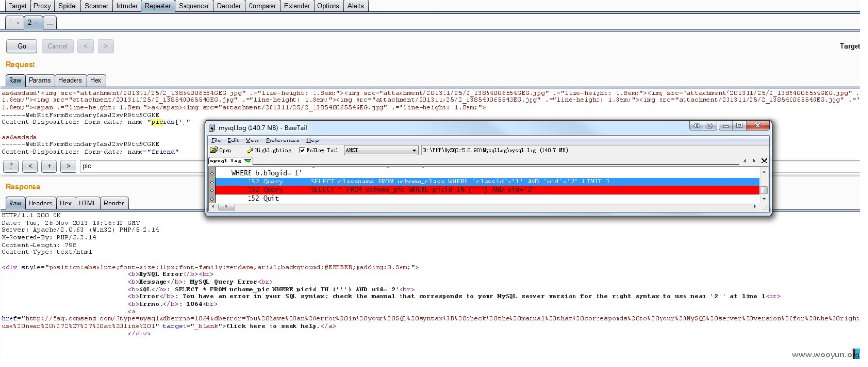Minimize the BareTail window
The height and width of the screenshot is (367, 868).
727,126
